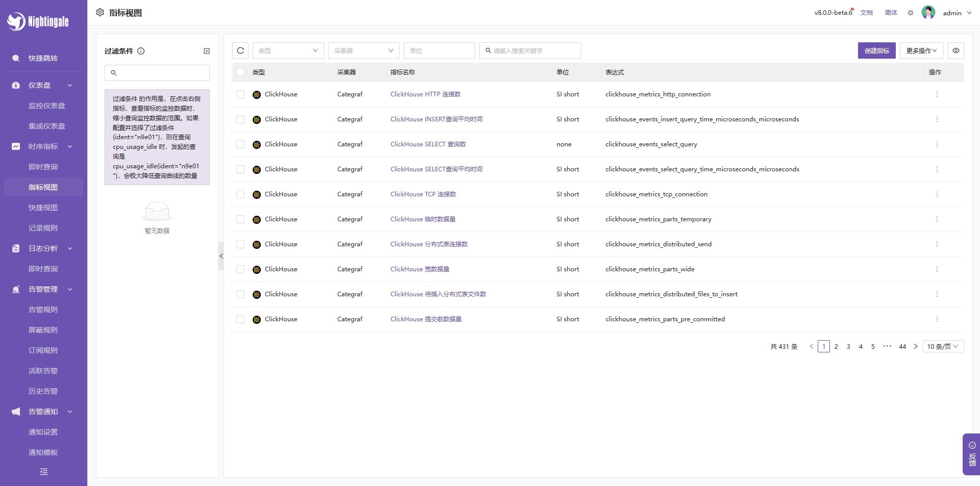The image size is (980, 486).
Task: Open more actions for ClickHouse INSERT查询平均时间 row
Action: point(937,119)
